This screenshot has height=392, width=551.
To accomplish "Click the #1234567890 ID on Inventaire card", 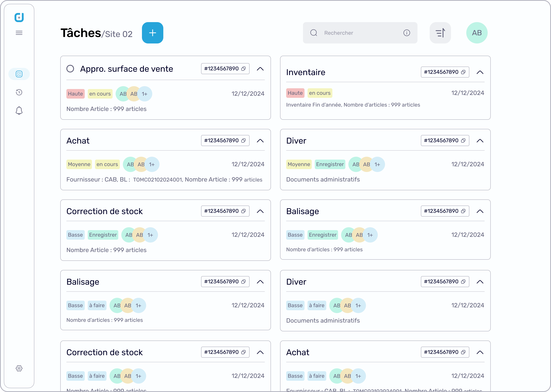I will coord(441,72).
